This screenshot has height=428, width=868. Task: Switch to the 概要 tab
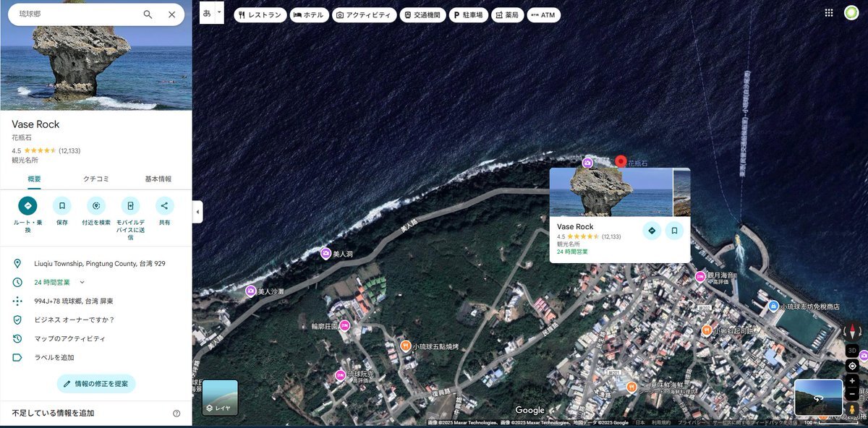(35, 179)
